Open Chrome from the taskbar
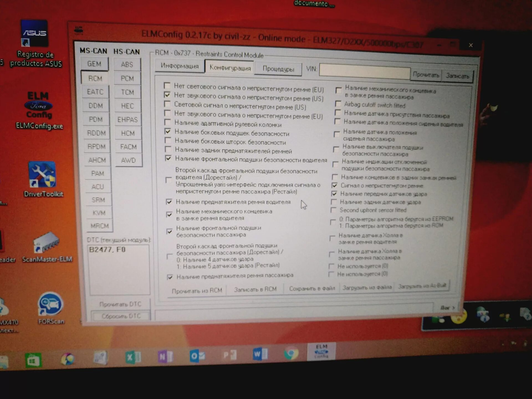 click(x=291, y=354)
